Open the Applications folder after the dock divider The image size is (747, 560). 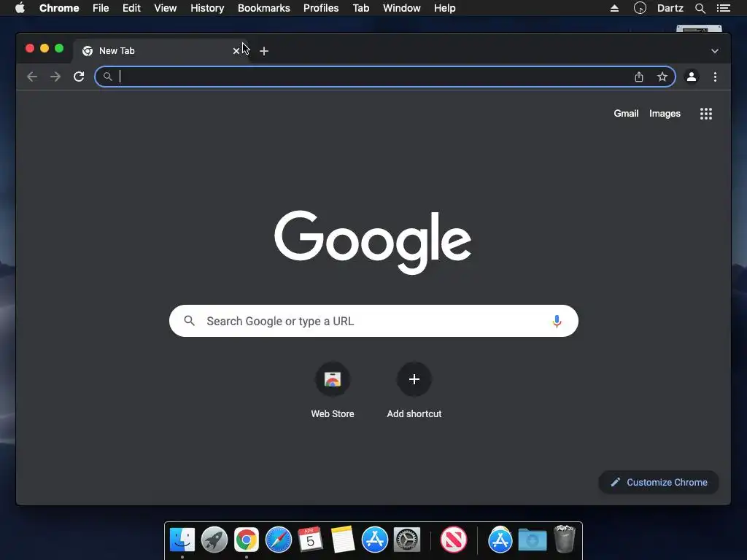pos(500,540)
